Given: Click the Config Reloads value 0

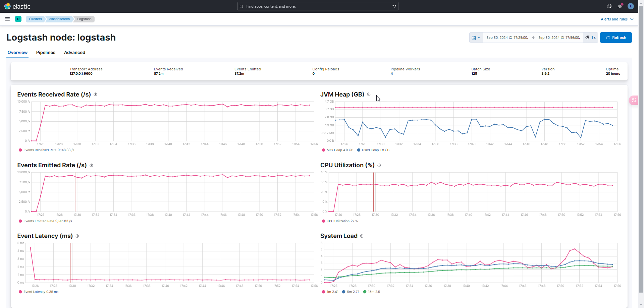Looking at the screenshot, I should point(314,74).
